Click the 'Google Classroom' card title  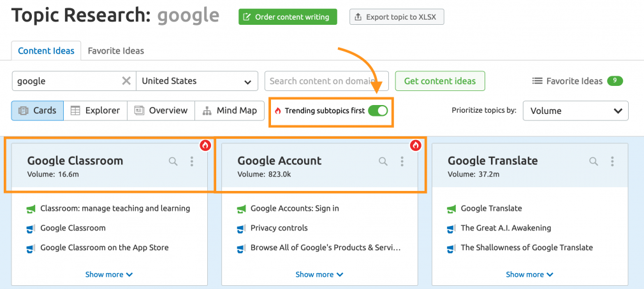pyautogui.click(x=75, y=160)
